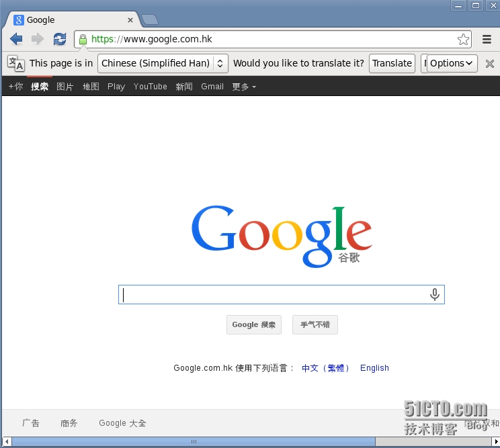500x448 pixels.
Task: Open YouTube in the Google navigation bar
Action: pyautogui.click(x=150, y=87)
